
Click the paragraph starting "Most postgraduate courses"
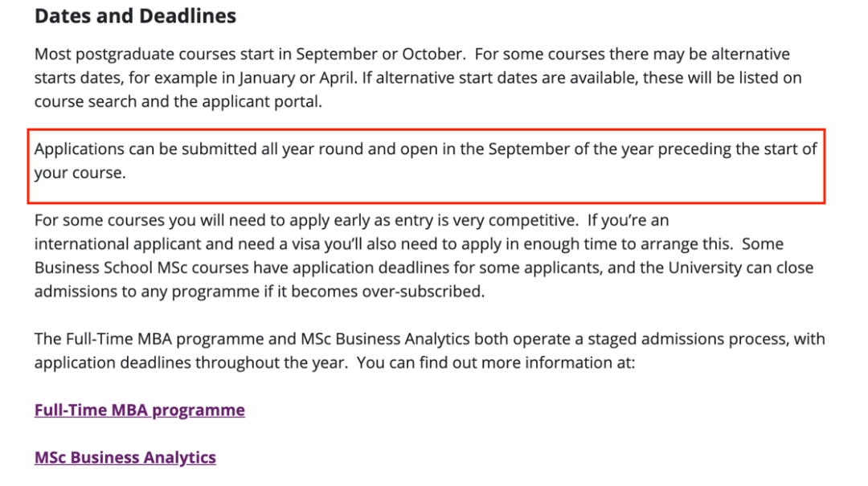pos(418,77)
